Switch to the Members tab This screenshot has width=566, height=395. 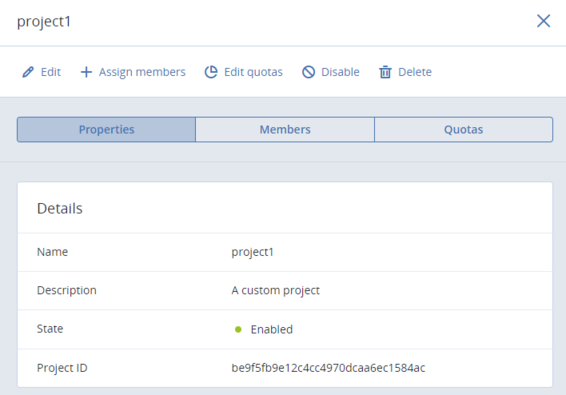pos(285,129)
